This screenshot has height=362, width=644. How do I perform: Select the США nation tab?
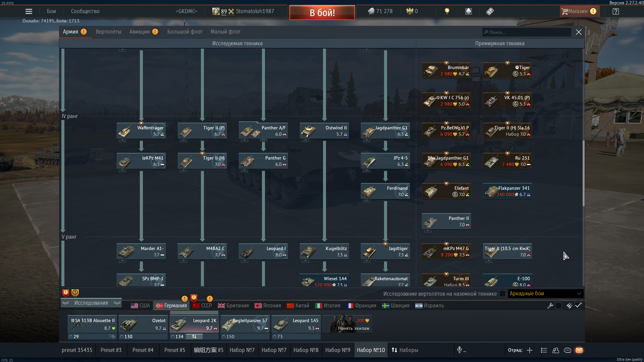pos(140,306)
